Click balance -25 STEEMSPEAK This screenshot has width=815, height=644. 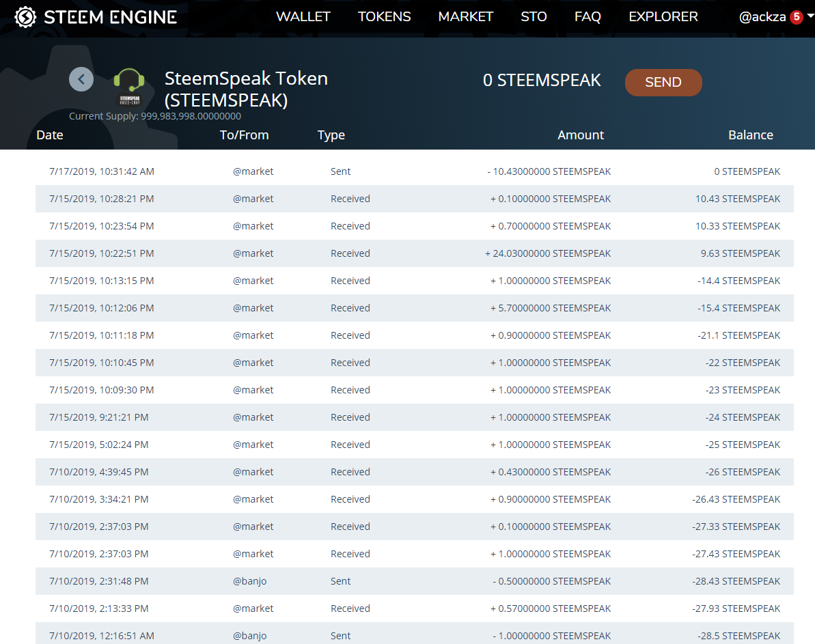743,445
